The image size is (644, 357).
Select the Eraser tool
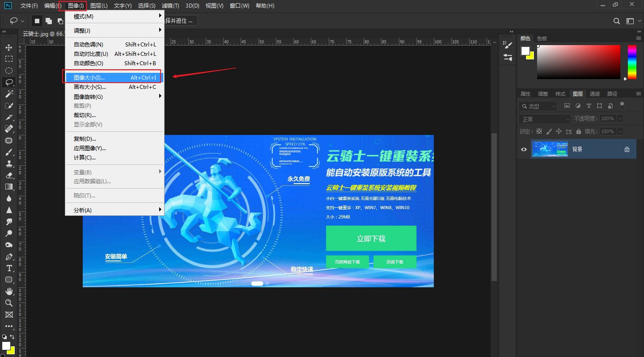[8, 175]
